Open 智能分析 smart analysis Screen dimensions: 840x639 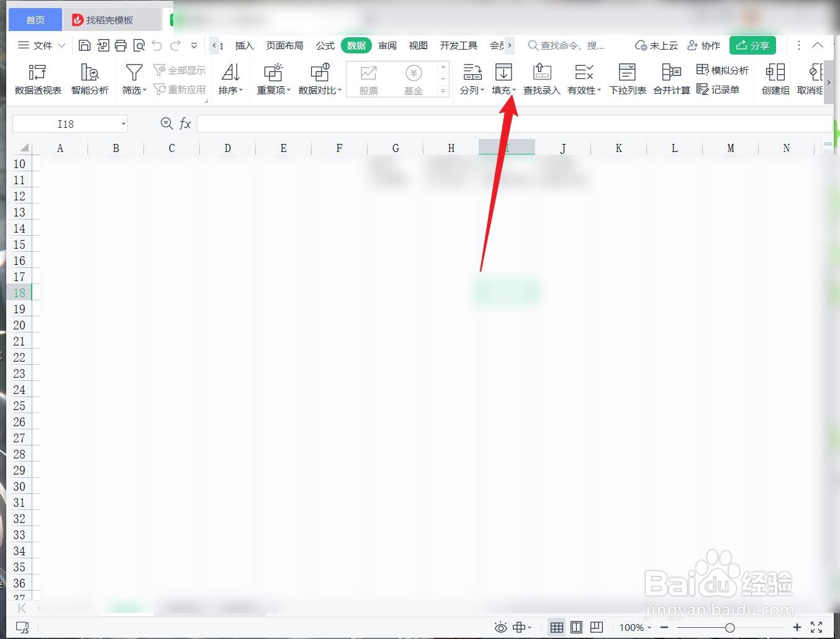pyautogui.click(x=90, y=79)
